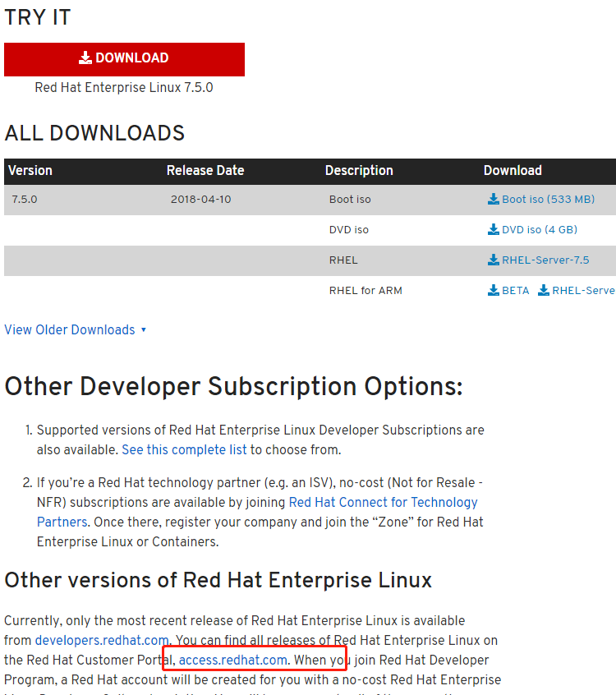Open the Boot iso (533 MB) download link
This screenshot has height=695, width=616.
click(x=548, y=199)
